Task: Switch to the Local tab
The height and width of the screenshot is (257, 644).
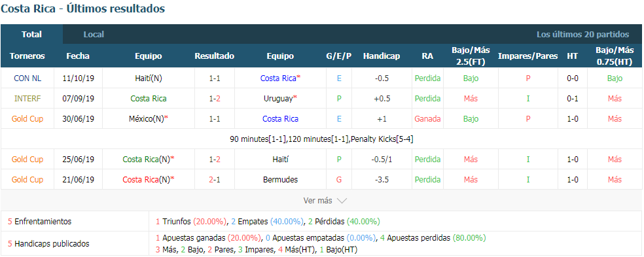Action: (x=94, y=35)
